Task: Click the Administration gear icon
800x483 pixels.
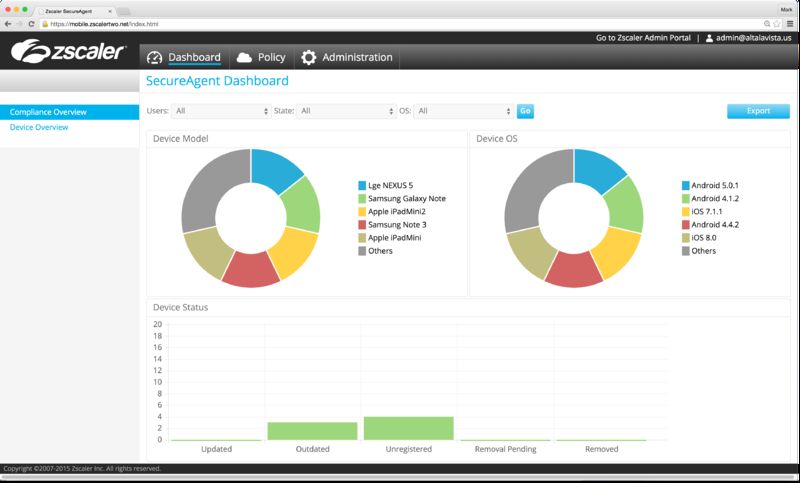Action: [x=308, y=57]
